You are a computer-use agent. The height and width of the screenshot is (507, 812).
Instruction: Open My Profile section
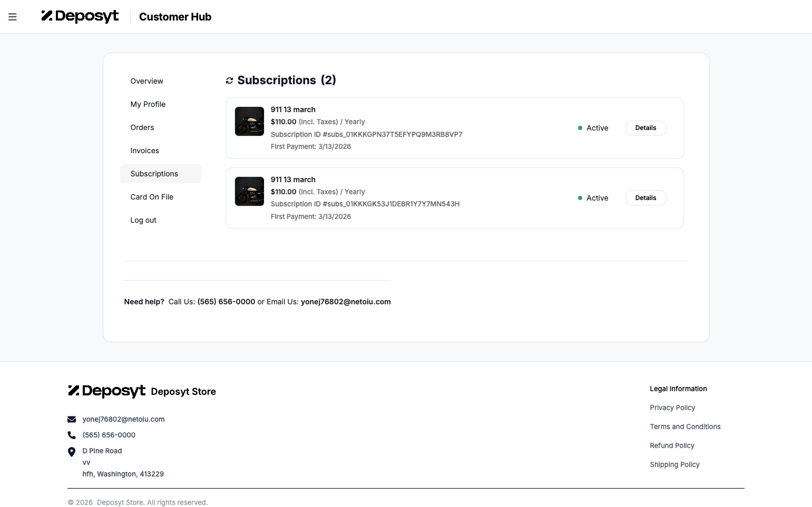pyautogui.click(x=161, y=104)
